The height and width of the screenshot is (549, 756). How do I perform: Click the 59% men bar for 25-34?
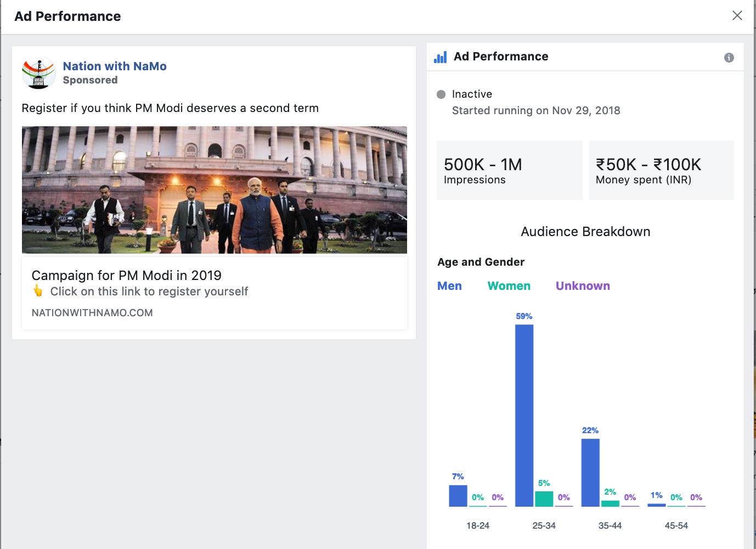coord(524,416)
